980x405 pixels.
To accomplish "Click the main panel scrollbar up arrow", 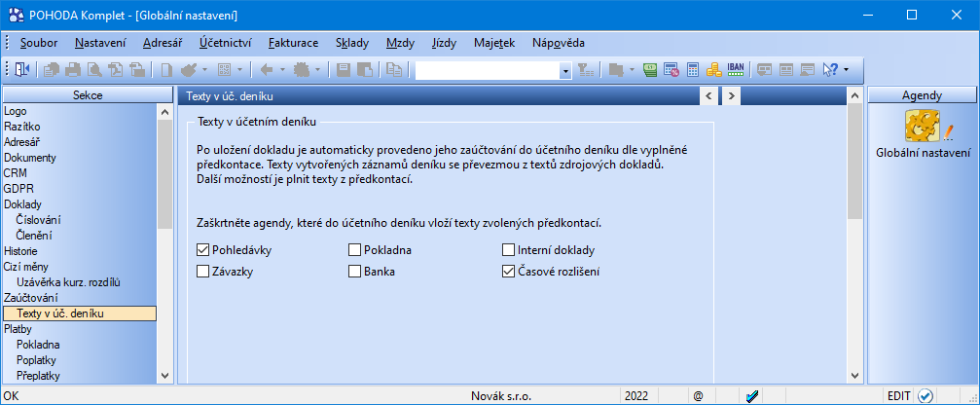I will 854,96.
